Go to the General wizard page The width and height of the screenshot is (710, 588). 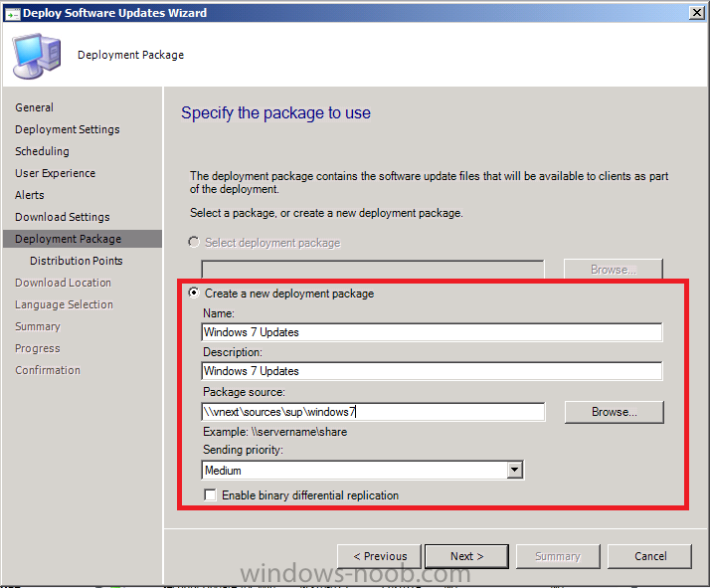tap(34, 107)
